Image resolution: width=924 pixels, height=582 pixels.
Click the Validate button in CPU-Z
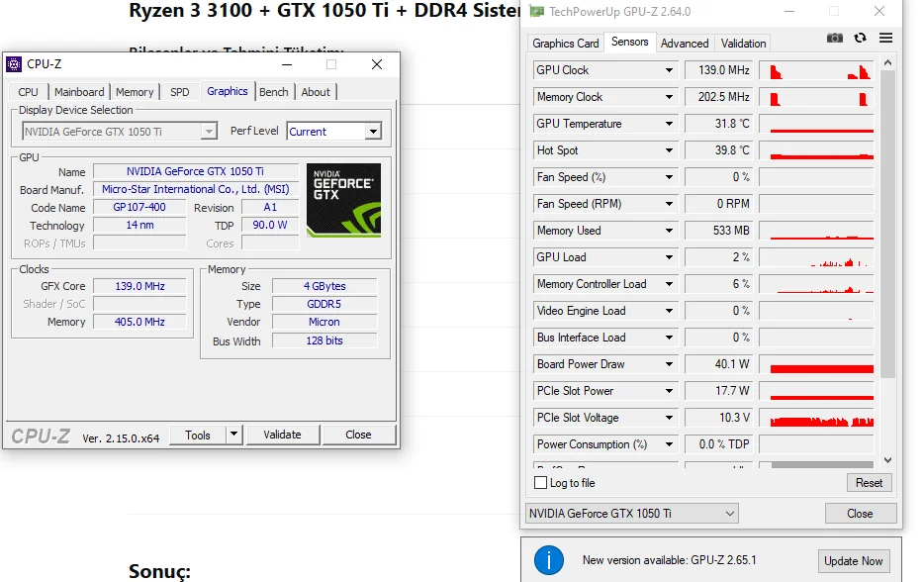282,435
